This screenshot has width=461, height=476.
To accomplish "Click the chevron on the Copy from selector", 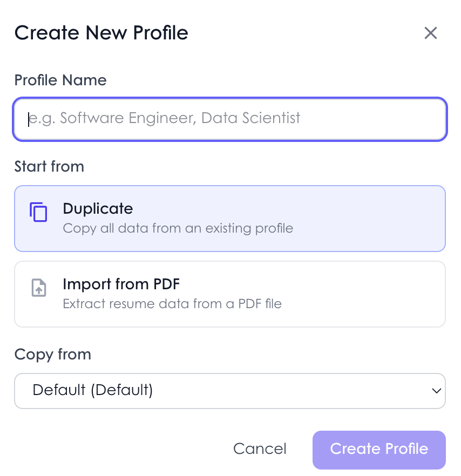I will tap(436, 391).
